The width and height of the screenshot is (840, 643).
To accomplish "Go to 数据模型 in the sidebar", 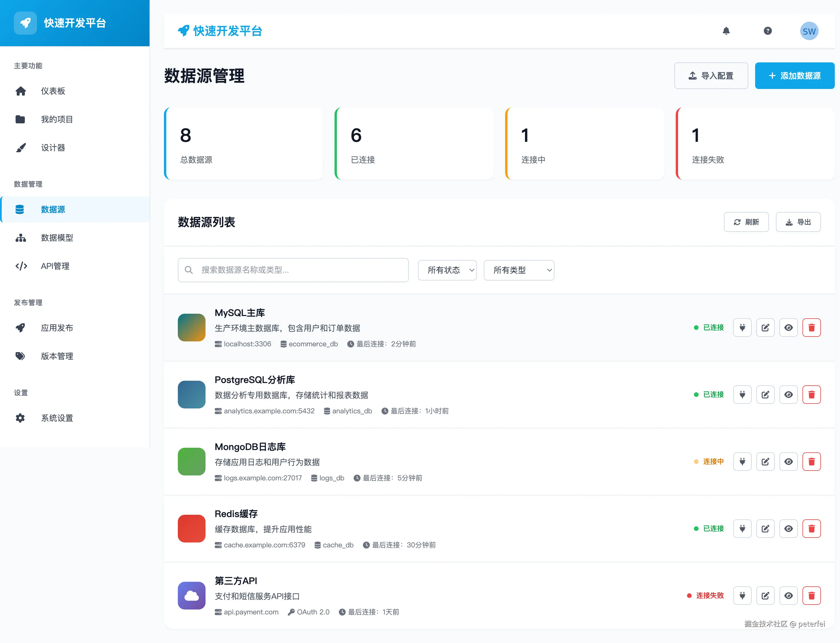I will point(57,238).
